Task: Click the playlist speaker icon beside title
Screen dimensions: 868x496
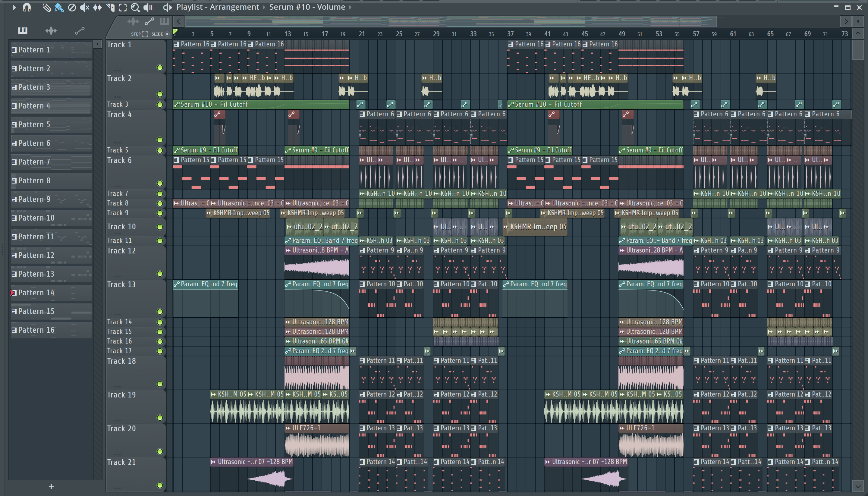Action: pos(167,7)
